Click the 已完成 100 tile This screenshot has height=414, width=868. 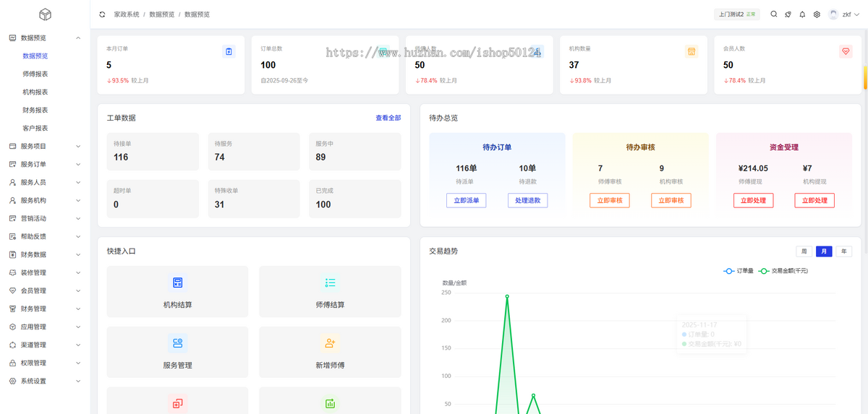[x=354, y=199]
